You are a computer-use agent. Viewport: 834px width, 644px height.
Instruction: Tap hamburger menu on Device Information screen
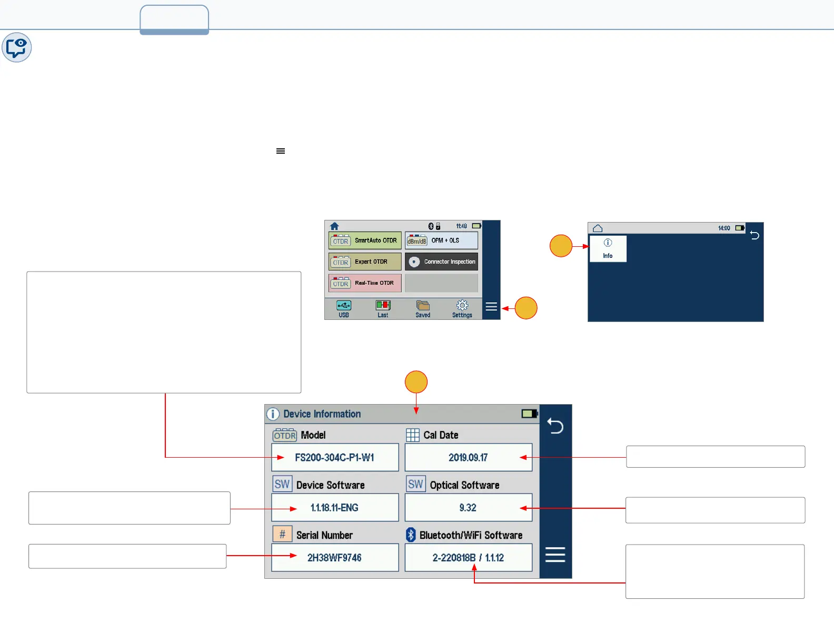(555, 555)
